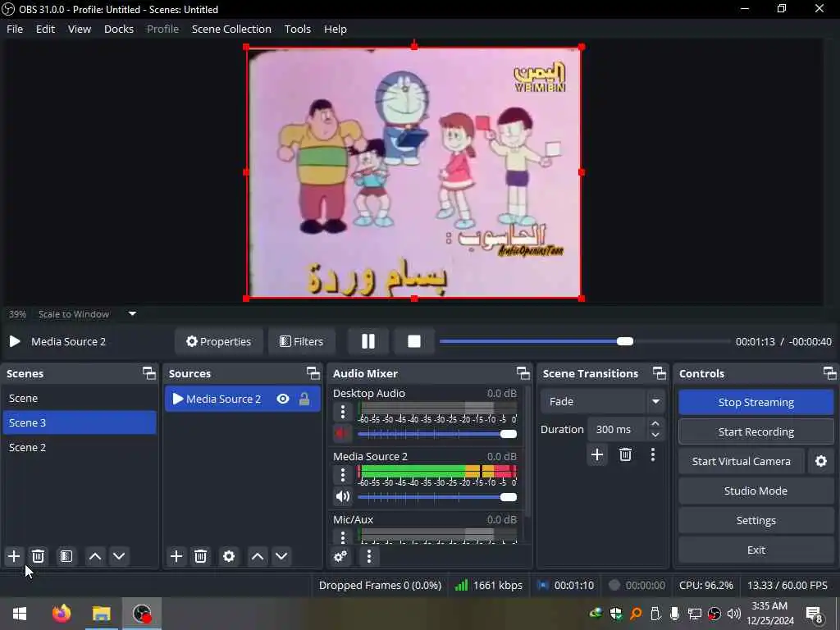Move scene up arrow in Scenes dock
The image size is (840, 630).
click(x=95, y=556)
